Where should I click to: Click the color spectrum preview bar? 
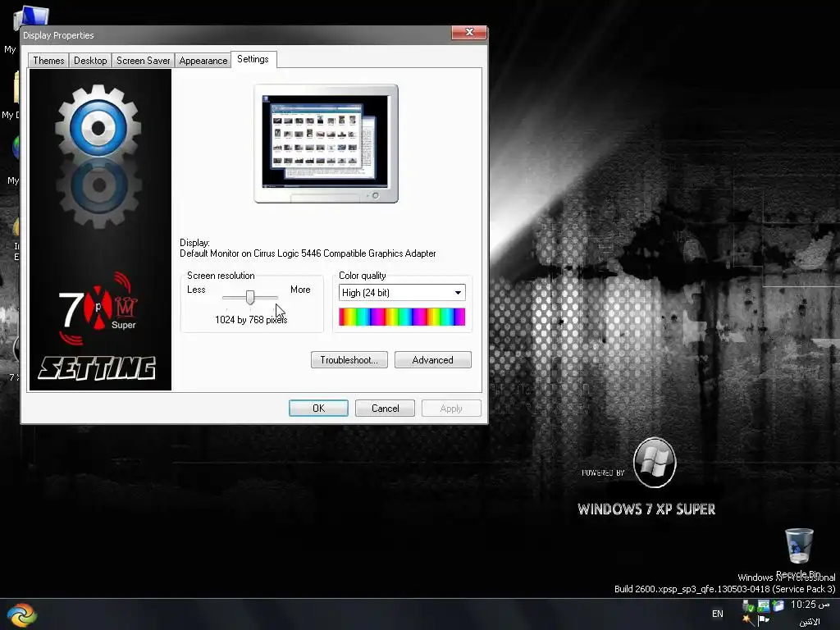pos(402,317)
